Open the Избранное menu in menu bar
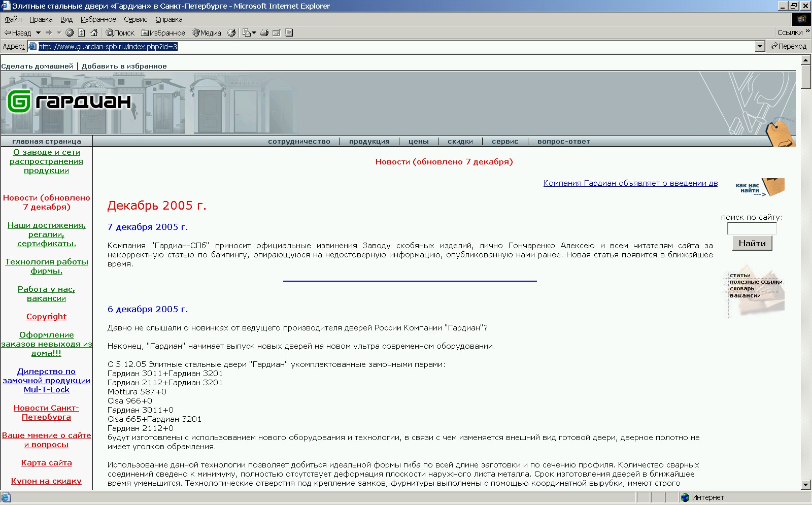Image resolution: width=812 pixels, height=505 pixels. tap(98, 19)
